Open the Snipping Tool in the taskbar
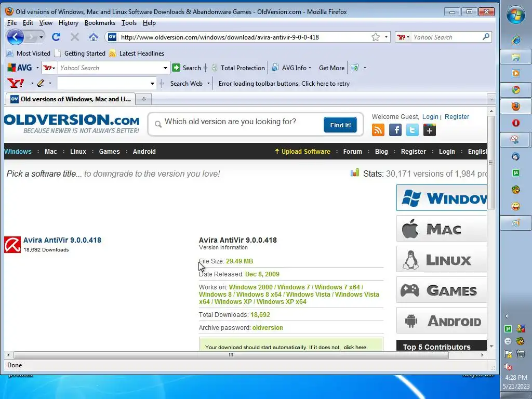 (x=515, y=139)
